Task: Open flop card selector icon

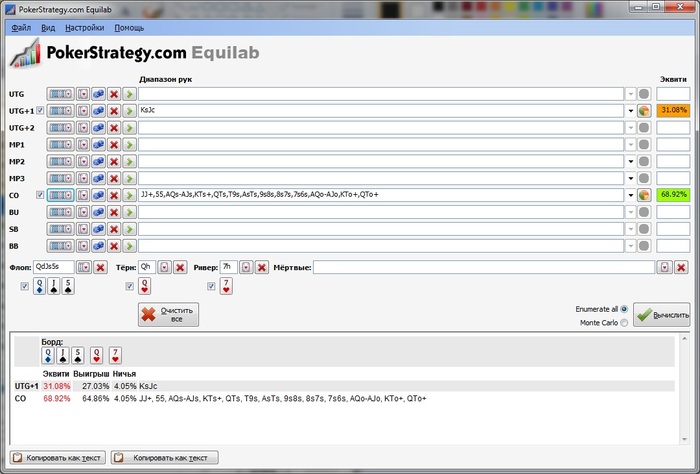Action: (x=84, y=267)
